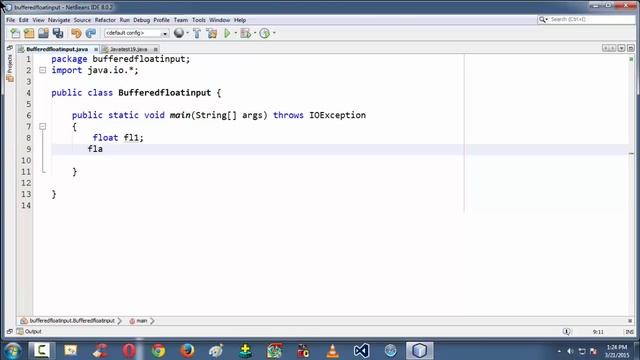
Task: Toggle the INS insert mode indicator
Action: pyautogui.click(x=629, y=332)
